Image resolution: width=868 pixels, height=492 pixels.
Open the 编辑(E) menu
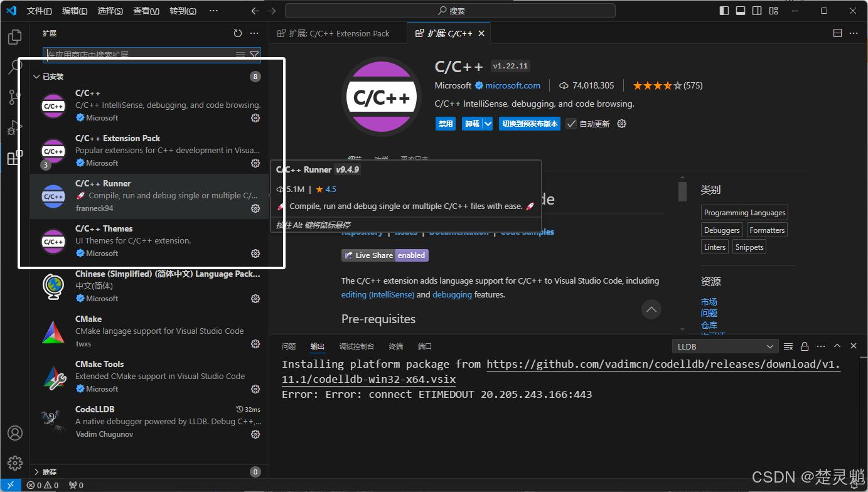pos(75,11)
